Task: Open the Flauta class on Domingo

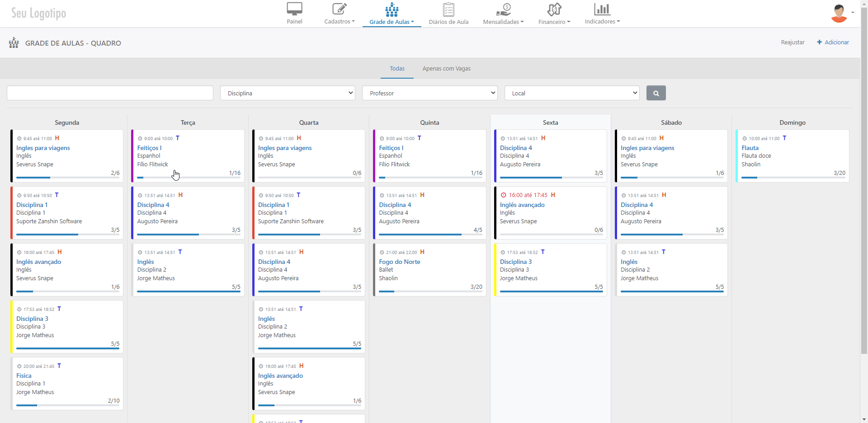Action: coord(750,148)
